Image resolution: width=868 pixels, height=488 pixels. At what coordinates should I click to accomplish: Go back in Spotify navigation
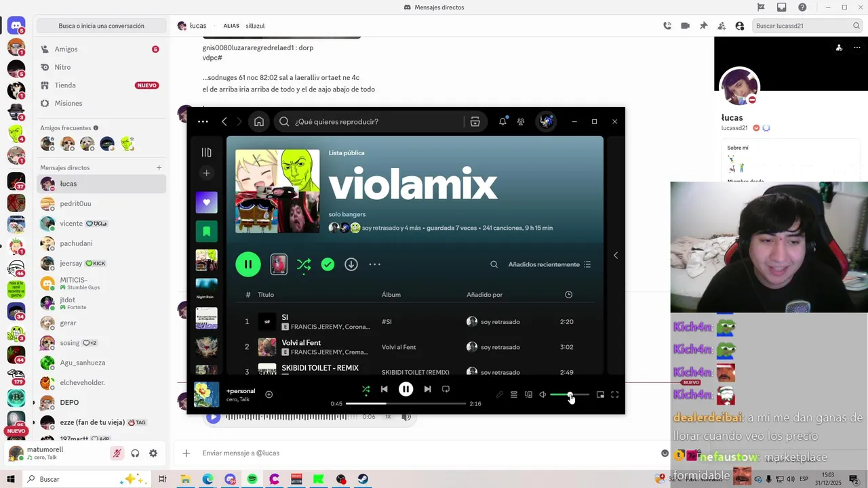[x=224, y=122]
